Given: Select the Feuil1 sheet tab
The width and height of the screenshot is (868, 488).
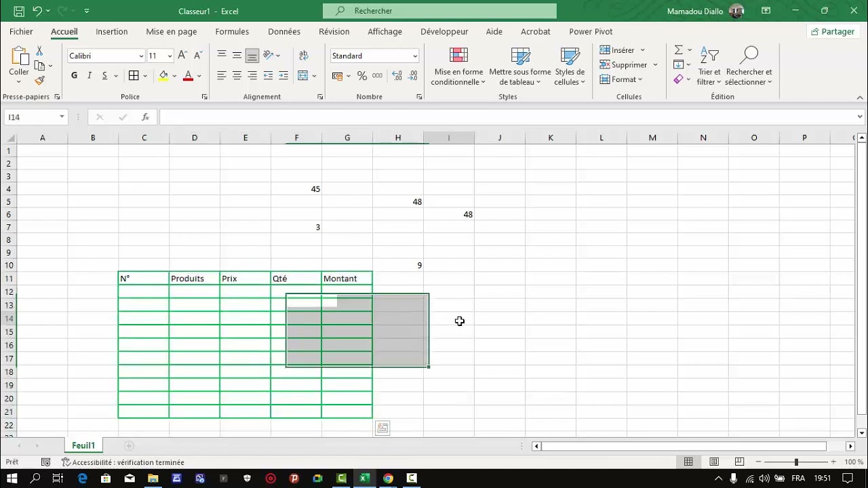Looking at the screenshot, I should point(83,445).
